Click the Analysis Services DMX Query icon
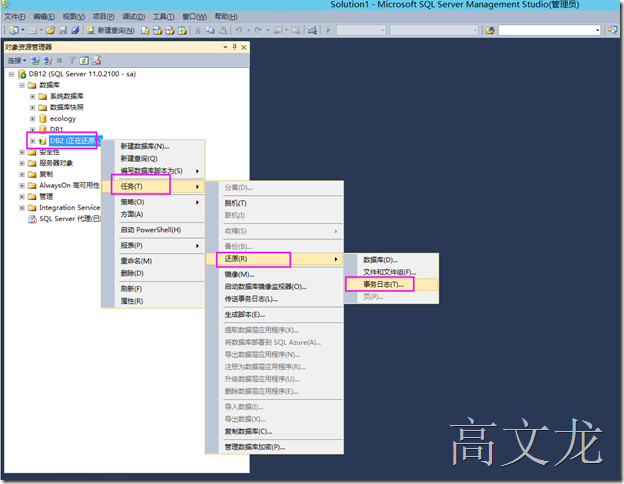 pyautogui.click(x=170, y=30)
